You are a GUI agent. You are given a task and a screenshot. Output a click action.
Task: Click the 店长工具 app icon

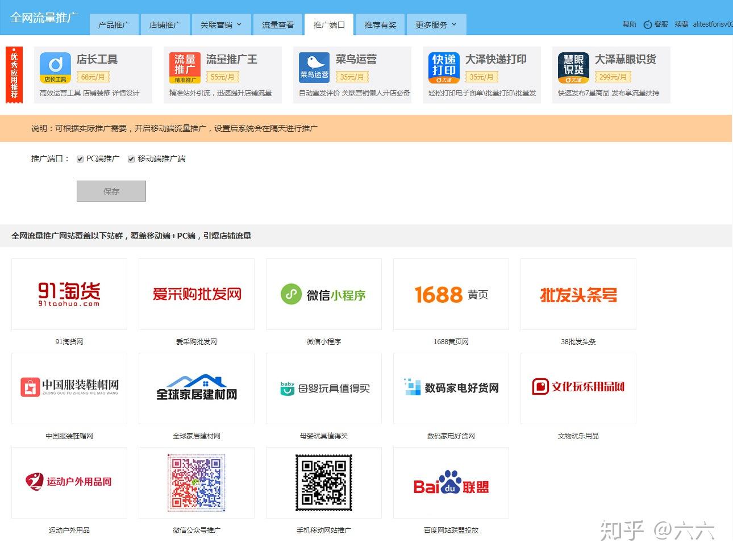(55, 68)
